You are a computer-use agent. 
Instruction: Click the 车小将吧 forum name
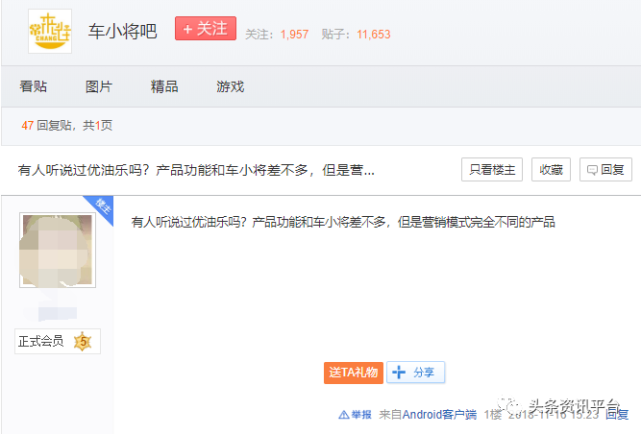coord(122,32)
